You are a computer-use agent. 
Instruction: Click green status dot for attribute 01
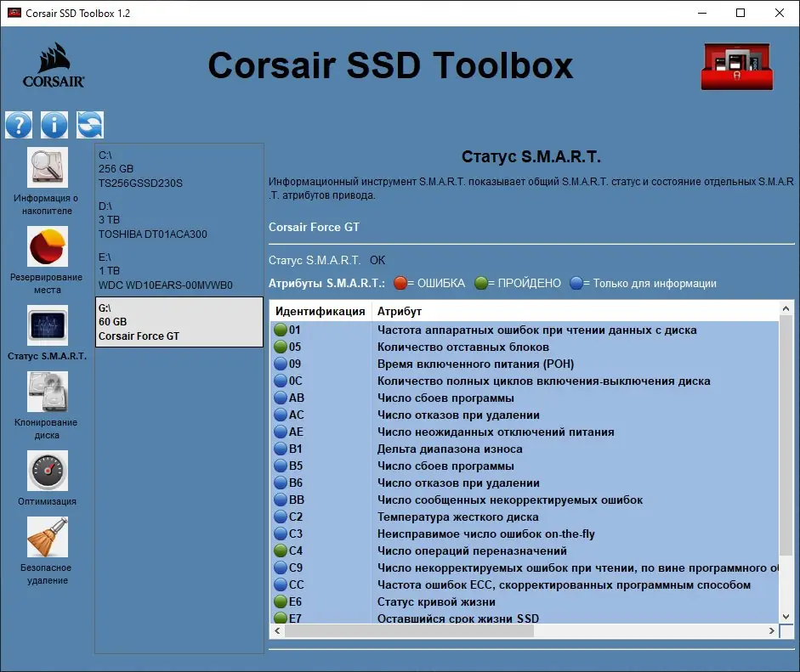coord(281,330)
